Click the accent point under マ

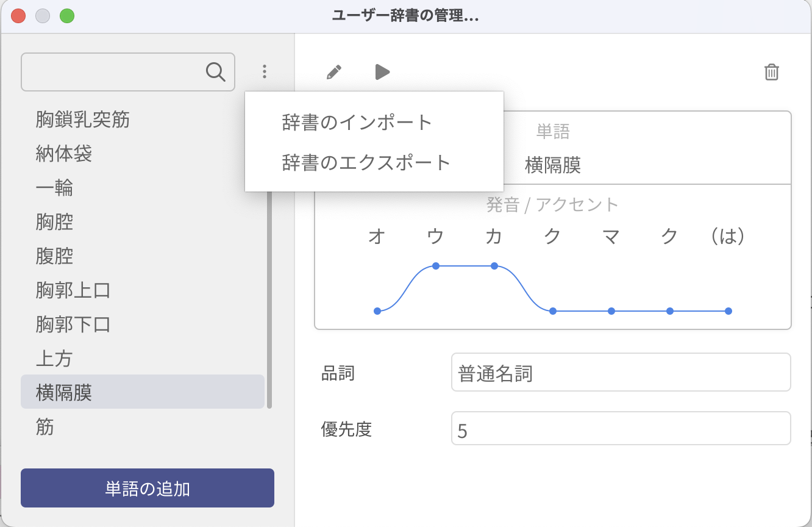pos(611,311)
